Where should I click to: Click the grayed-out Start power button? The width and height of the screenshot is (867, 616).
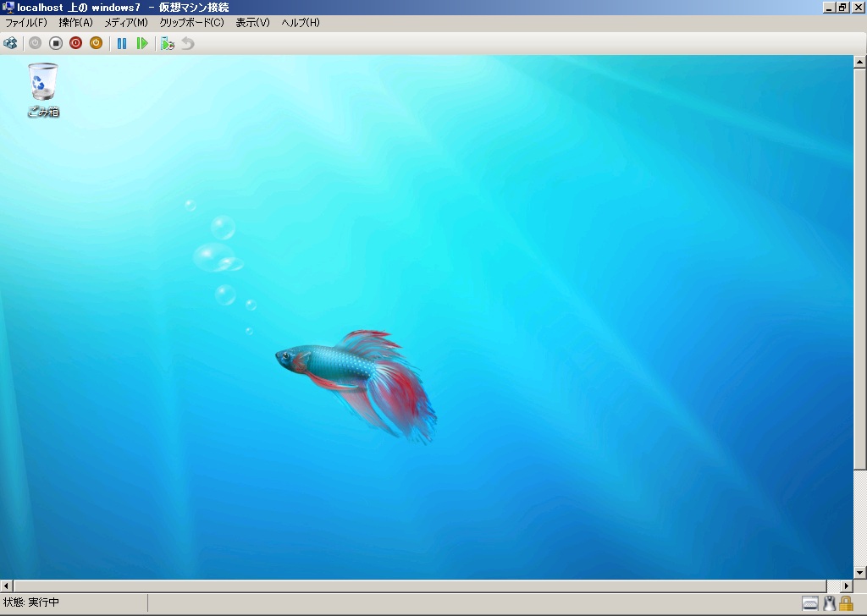pos(35,43)
